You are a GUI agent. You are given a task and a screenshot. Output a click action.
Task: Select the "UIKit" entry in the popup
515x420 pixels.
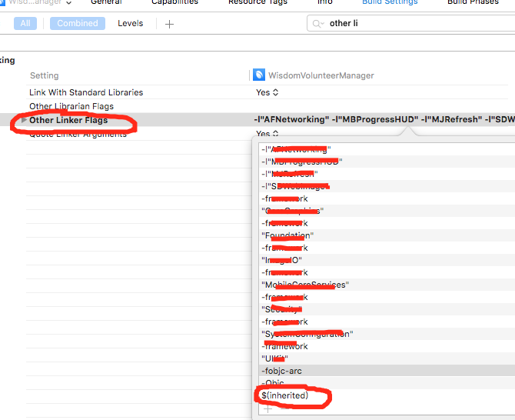(x=387, y=358)
